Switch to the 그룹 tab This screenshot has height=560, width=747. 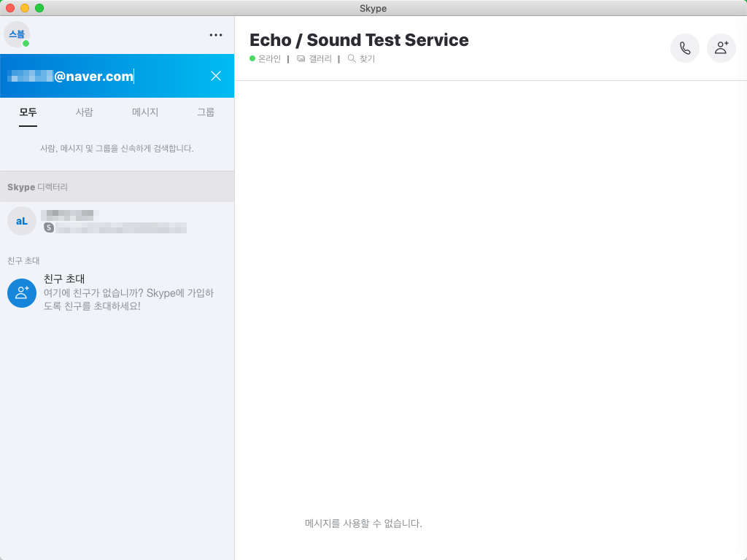click(x=206, y=112)
